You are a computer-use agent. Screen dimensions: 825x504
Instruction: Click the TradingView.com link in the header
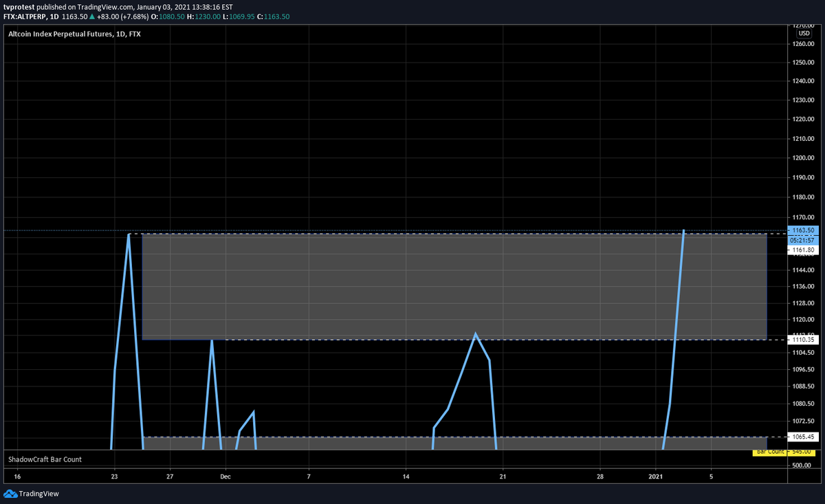tap(104, 7)
